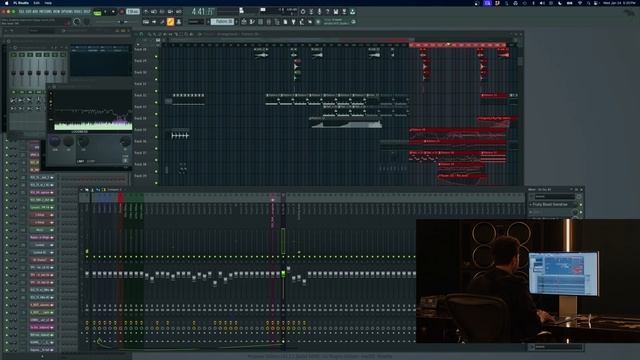
Task: Click the Wi-Fi icon in macOS menu bar
Action: tap(580, 3)
